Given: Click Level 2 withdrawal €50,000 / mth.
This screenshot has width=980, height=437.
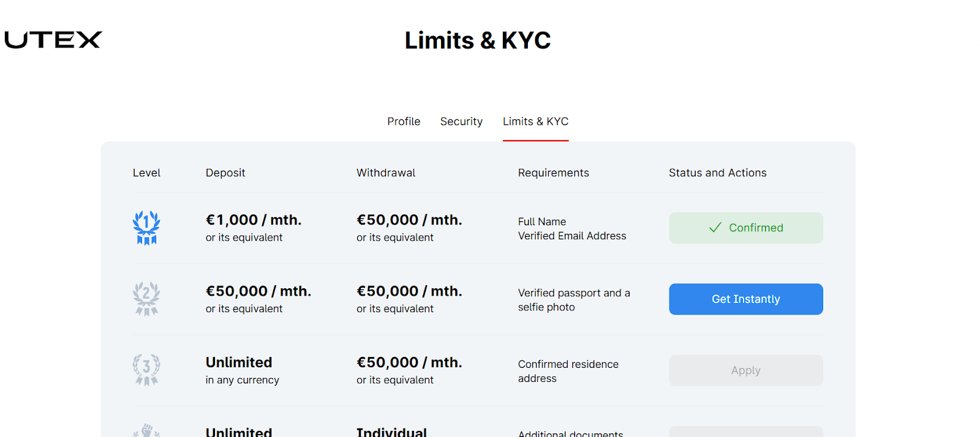Looking at the screenshot, I should pos(409,291).
